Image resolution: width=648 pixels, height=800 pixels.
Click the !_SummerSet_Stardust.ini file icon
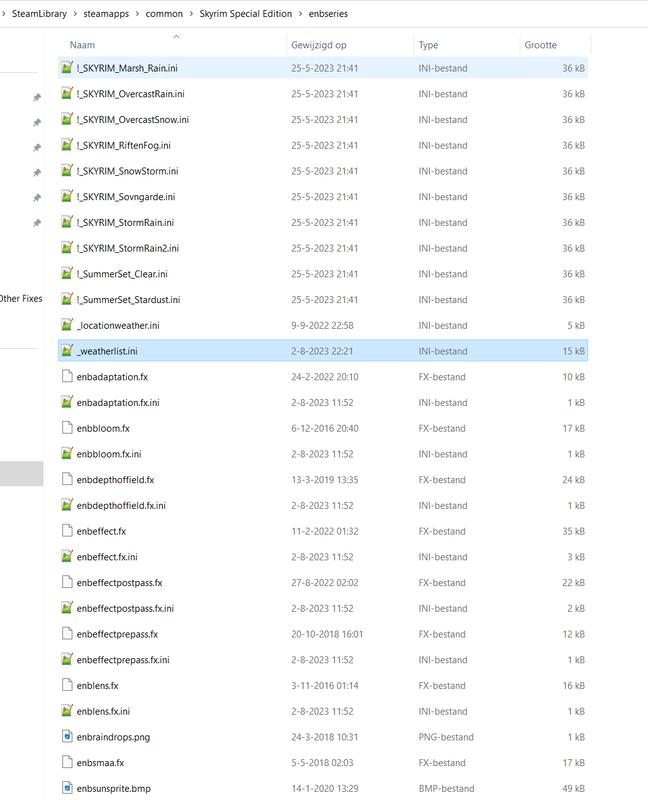point(67,299)
